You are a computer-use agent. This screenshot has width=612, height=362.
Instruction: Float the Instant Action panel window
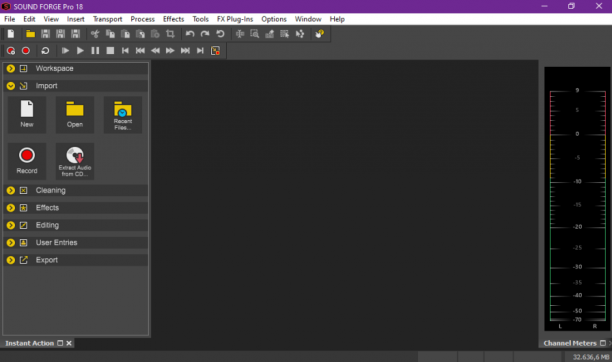pos(60,343)
